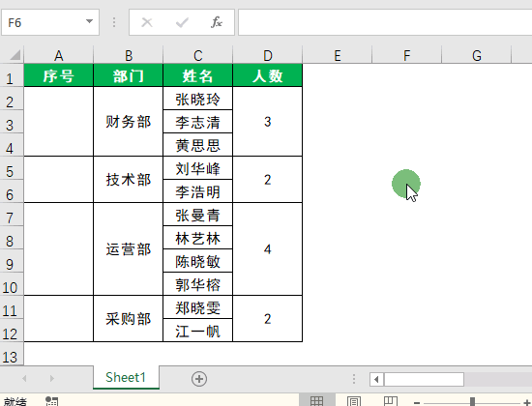Click the cell with 李志清
The image size is (532, 406).
(197, 122)
